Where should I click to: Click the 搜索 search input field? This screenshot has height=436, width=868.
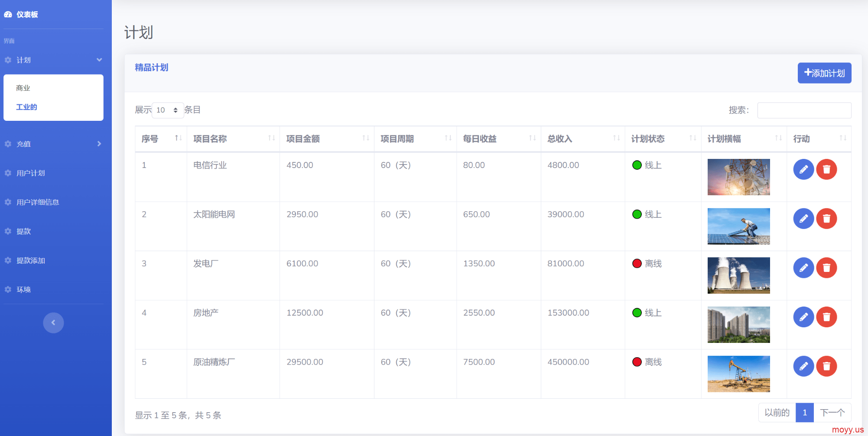click(x=804, y=110)
